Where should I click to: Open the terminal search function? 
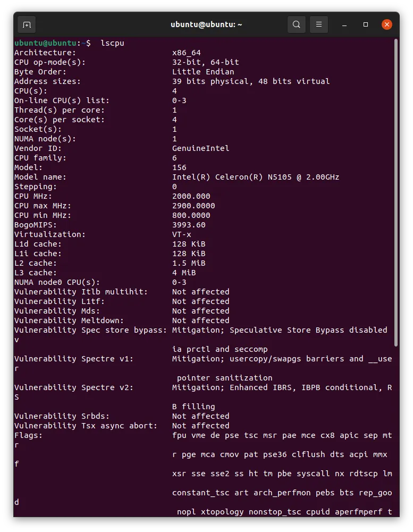coord(297,24)
